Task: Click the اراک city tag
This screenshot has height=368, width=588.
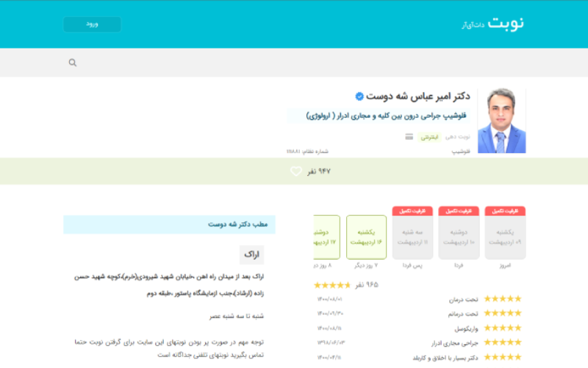Action: coord(251,255)
